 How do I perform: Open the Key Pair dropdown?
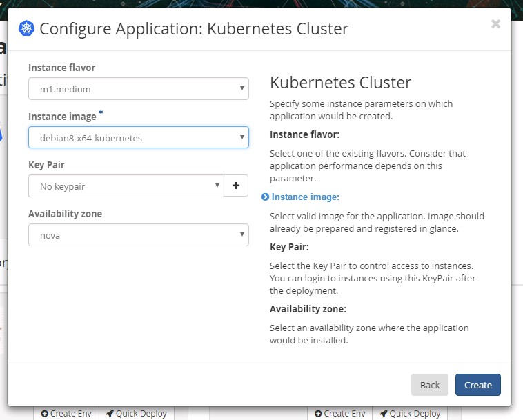126,186
